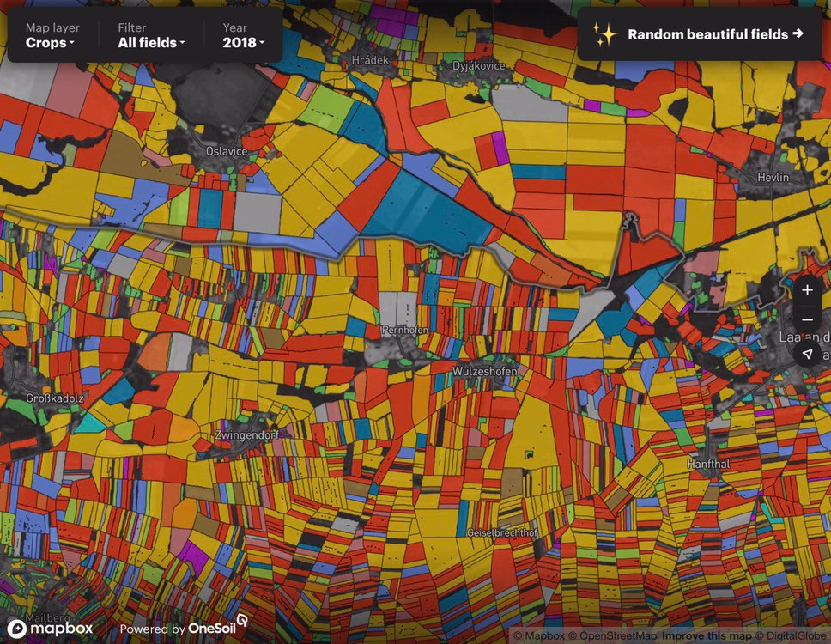The height and width of the screenshot is (644, 831).
Task: Click the Pernhofen town label
Action: (x=405, y=330)
